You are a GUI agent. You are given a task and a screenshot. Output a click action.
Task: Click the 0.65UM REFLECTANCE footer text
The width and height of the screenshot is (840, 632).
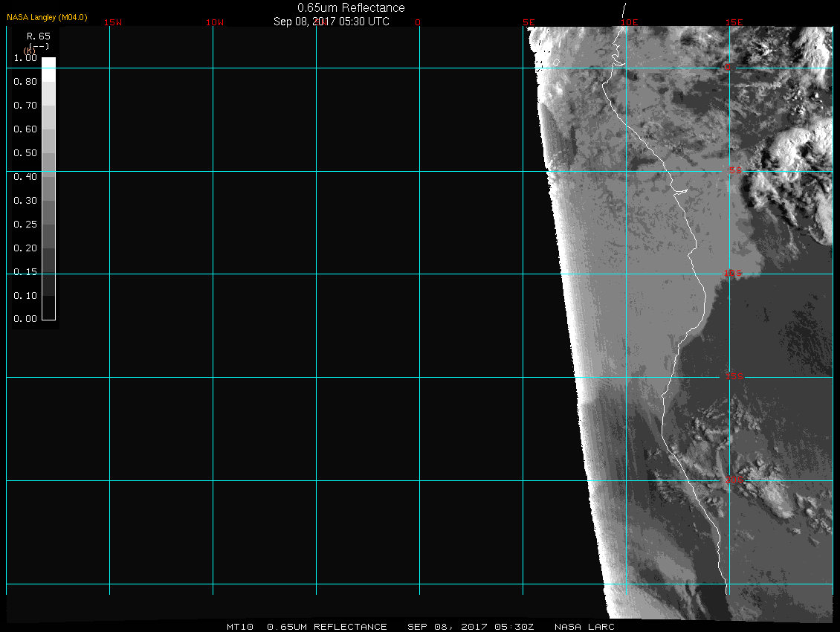point(327,627)
